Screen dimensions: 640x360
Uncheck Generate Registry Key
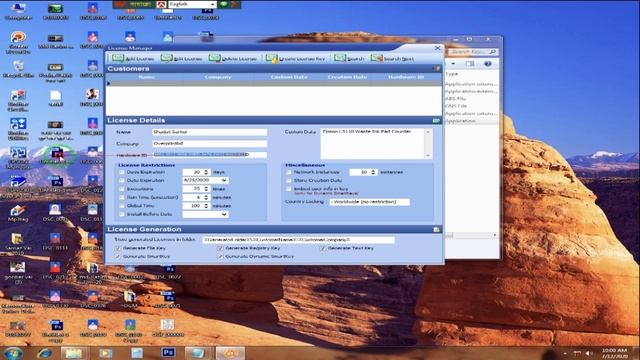coord(220,248)
